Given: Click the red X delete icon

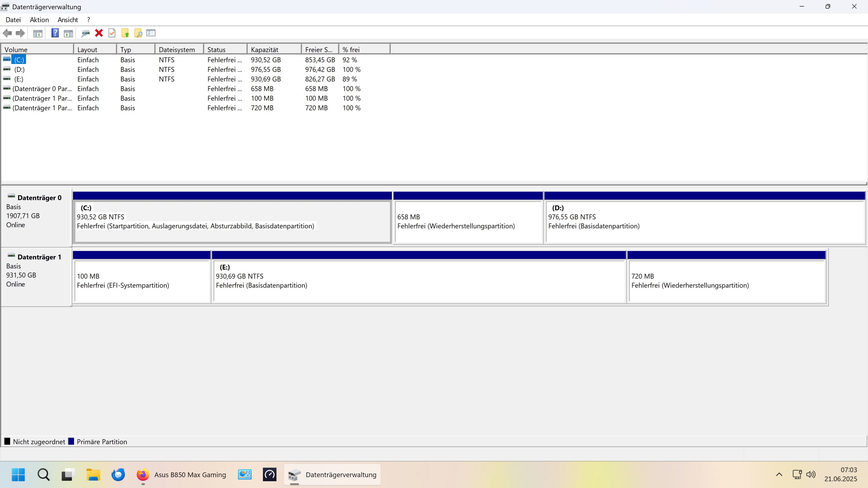Looking at the screenshot, I should point(99,33).
